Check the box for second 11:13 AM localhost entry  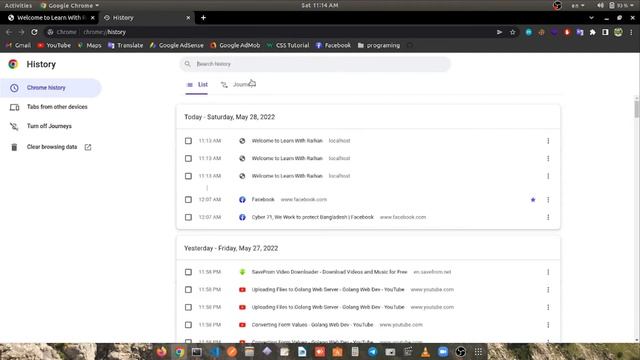click(x=188, y=158)
